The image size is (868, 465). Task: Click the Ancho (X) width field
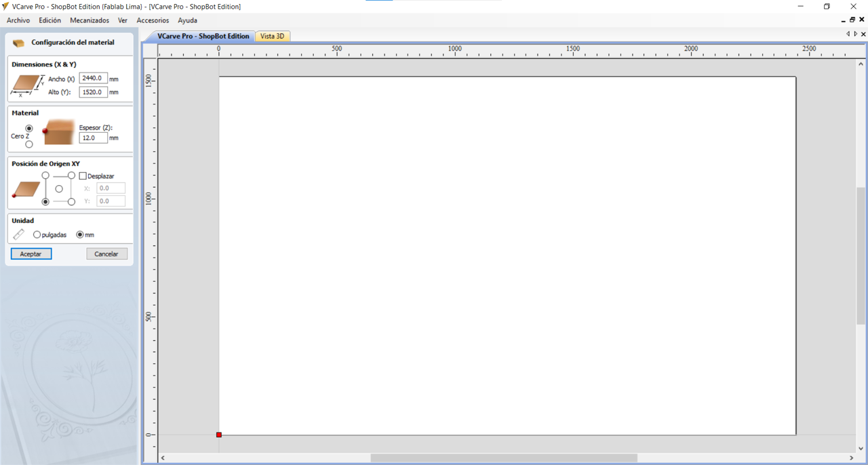click(x=93, y=79)
